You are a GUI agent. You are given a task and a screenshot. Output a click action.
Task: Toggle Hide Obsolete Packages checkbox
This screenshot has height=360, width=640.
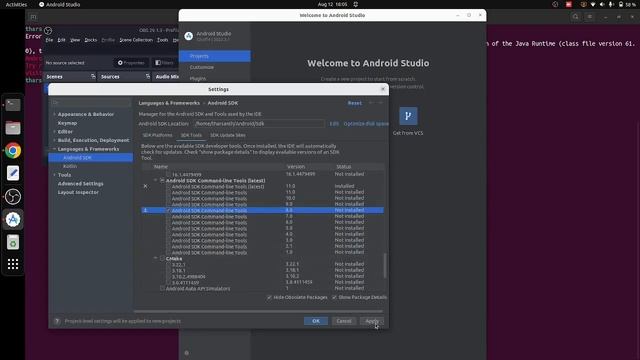269,298
